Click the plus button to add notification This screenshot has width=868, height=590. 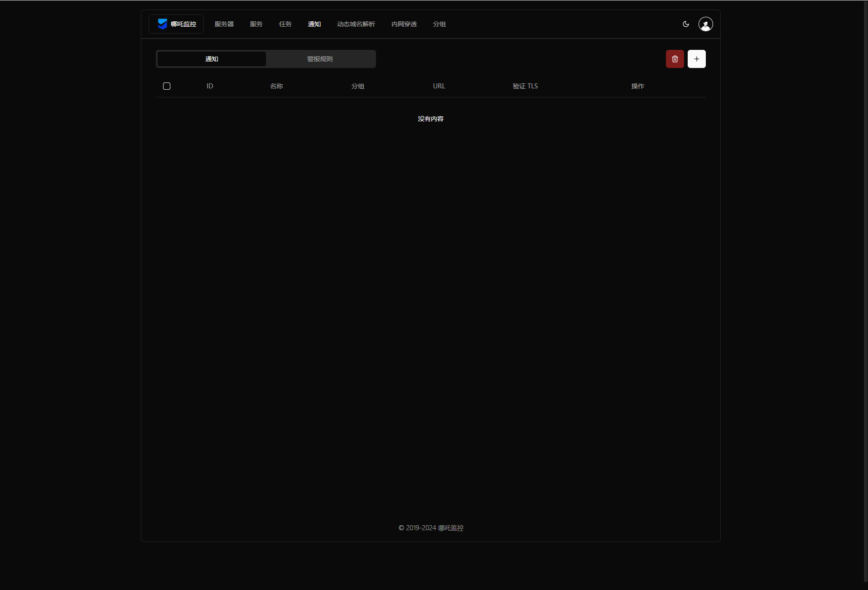(696, 59)
